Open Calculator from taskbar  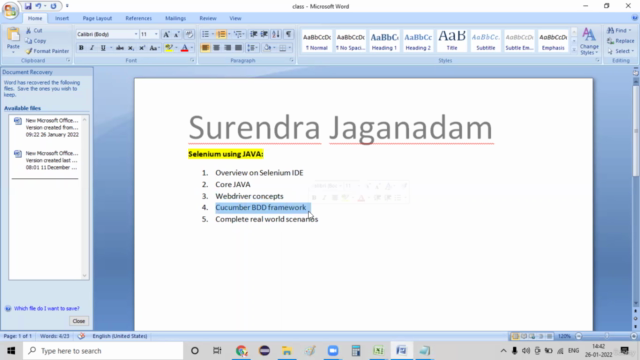(356, 351)
